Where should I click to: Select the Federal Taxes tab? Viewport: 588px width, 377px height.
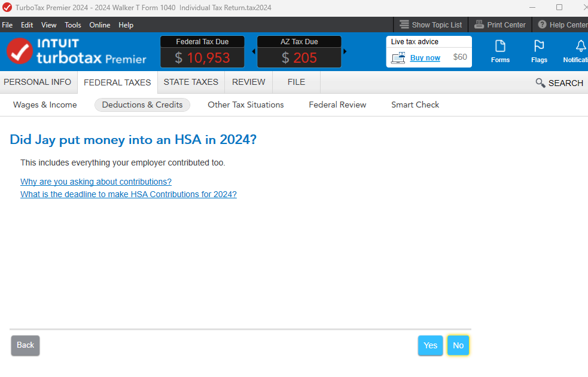[117, 82]
